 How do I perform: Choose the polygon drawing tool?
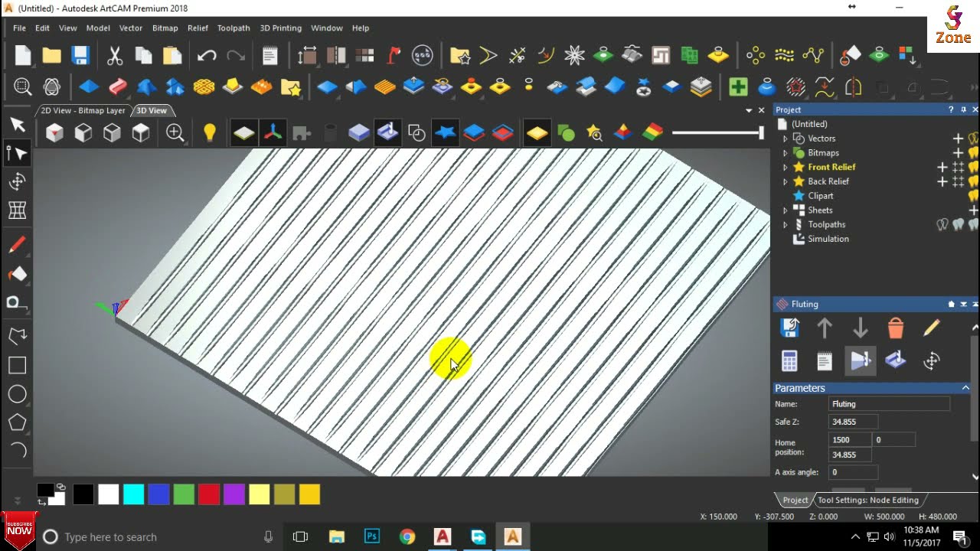click(17, 422)
